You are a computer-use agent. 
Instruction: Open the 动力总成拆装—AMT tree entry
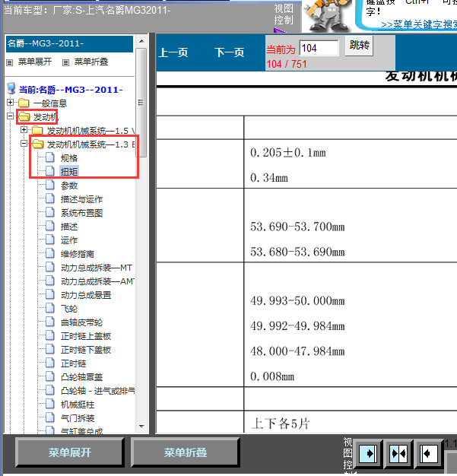click(97, 281)
